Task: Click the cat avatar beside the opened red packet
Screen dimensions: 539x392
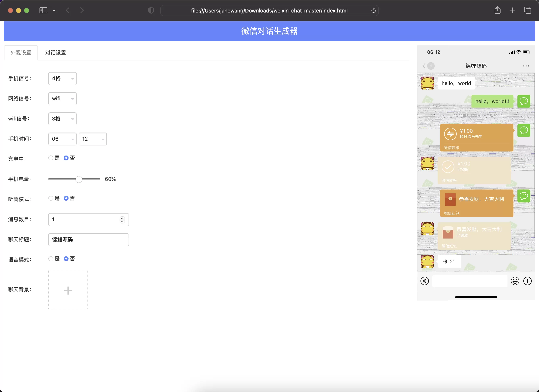Action: (427, 229)
